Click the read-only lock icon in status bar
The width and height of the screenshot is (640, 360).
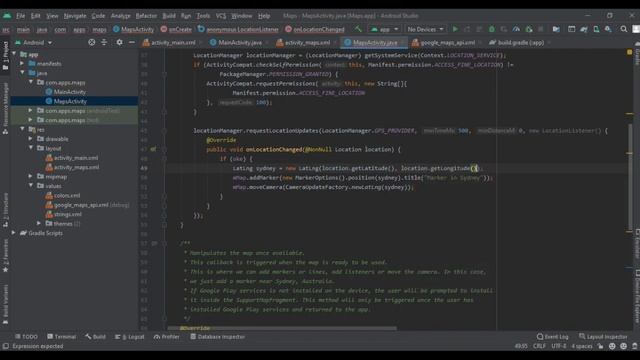pos(600,346)
